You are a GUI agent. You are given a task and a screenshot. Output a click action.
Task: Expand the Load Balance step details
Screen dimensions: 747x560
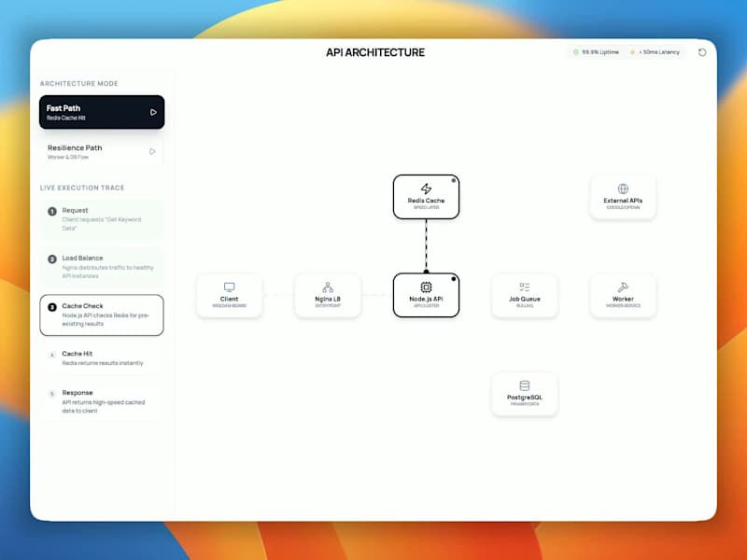pos(103,268)
